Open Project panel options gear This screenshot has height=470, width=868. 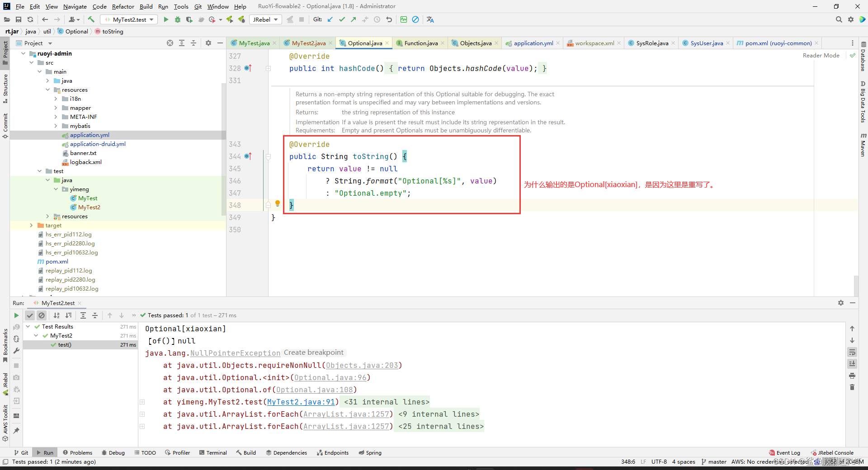(x=208, y=43)
